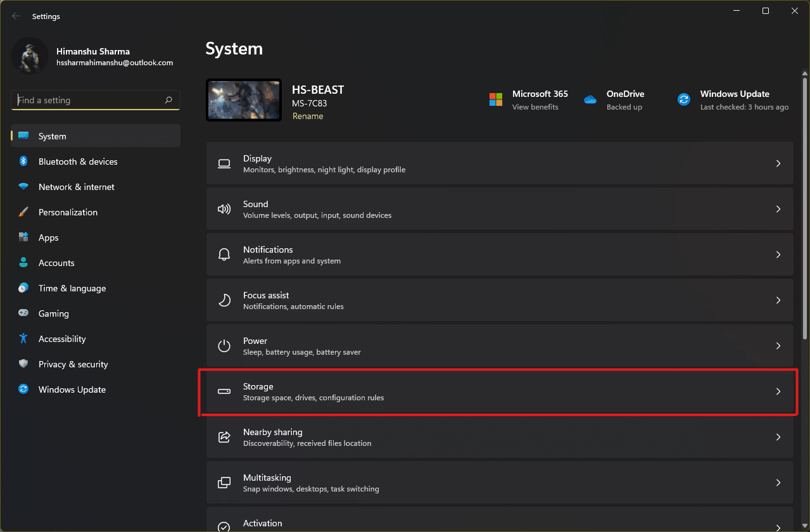Click the Find a setting search box
This screenshot has width=810, height=532.
coord(96,100)
